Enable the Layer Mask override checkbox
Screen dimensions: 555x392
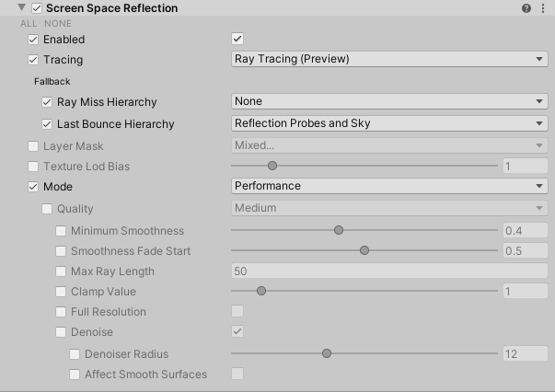click(34, 146)
